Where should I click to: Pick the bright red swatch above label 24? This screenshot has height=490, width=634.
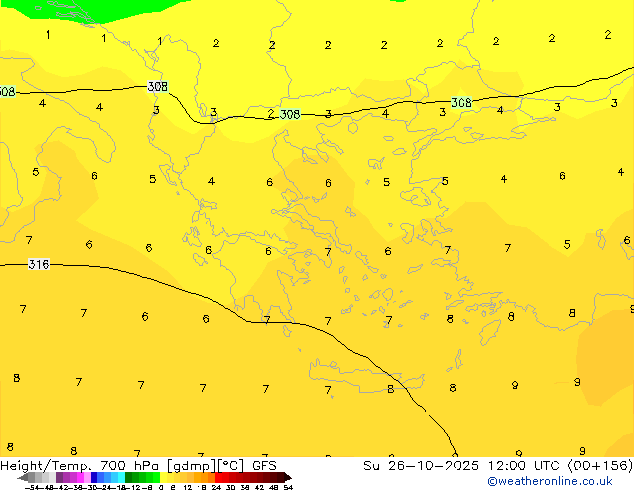coord(218,477)
